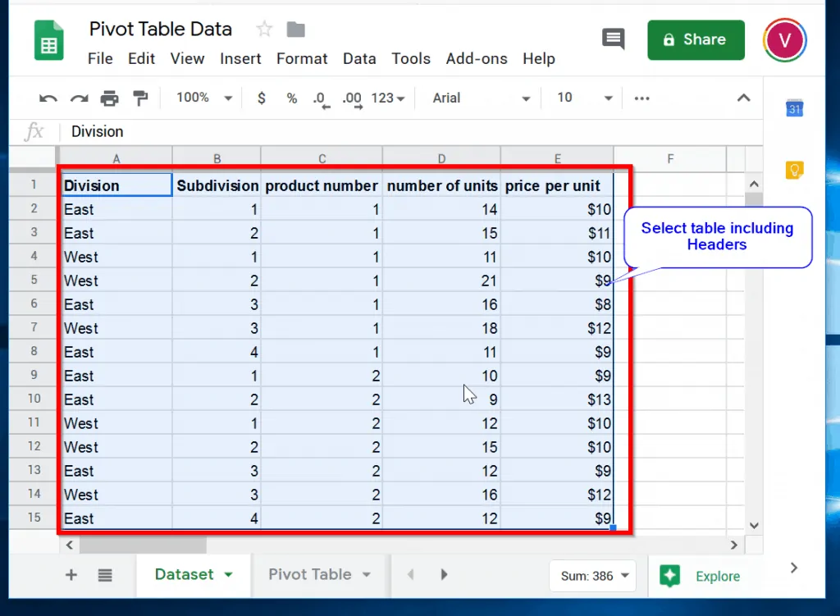Image resolution: width=840 pixels, height=616 pixels.
Task: Open the Print icon
Action: (109, 98)
